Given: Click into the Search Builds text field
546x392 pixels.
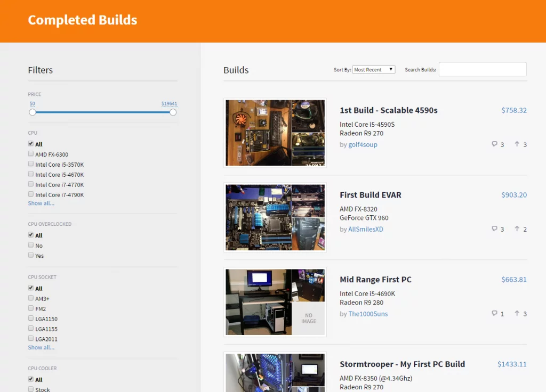Looking at the screenshot, I should (x=482, y=70).
